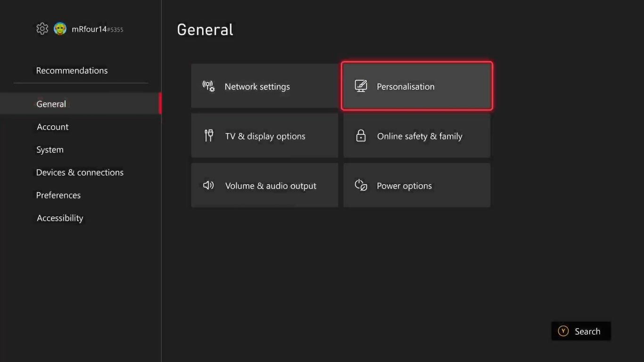Open Personalisation via its monitor icon
644x362 pixels.
[x=361, y=86]
